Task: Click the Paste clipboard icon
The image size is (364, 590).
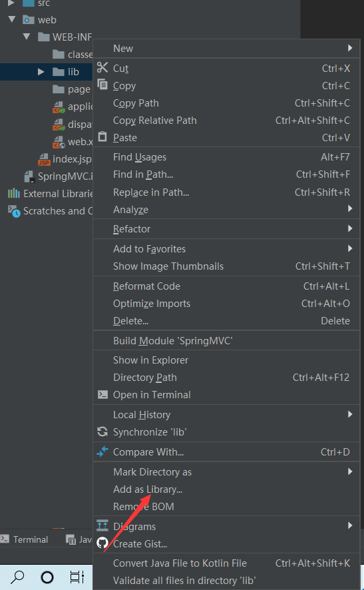Action: [102, 137]
